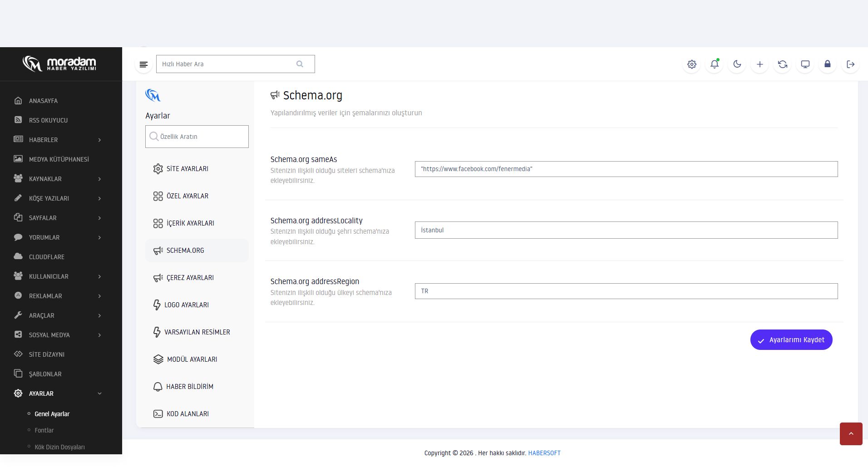The height and width of the screenshot is (467, 868).
Task: Click terminal icon next to KOD ALANLARI
Action: pos(158,414)
